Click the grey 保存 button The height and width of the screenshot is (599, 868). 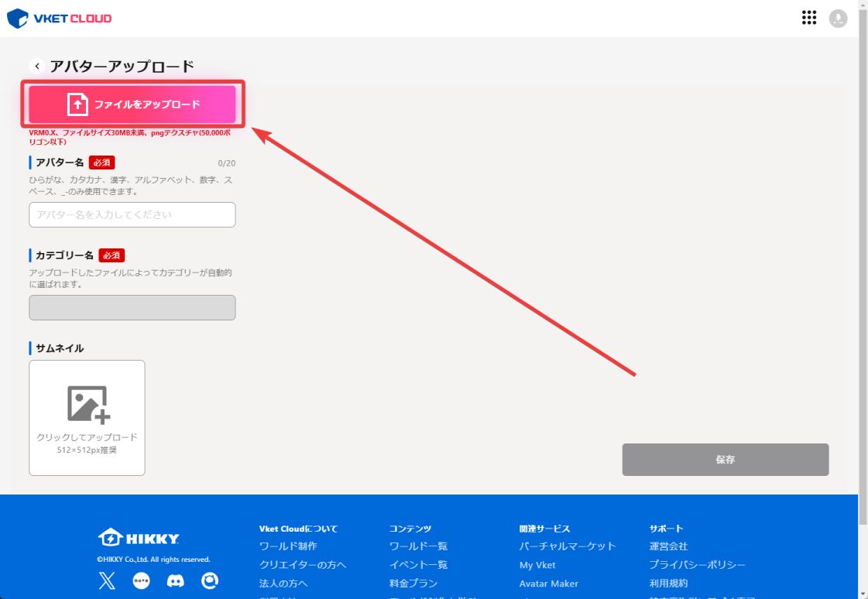point(725,460)
